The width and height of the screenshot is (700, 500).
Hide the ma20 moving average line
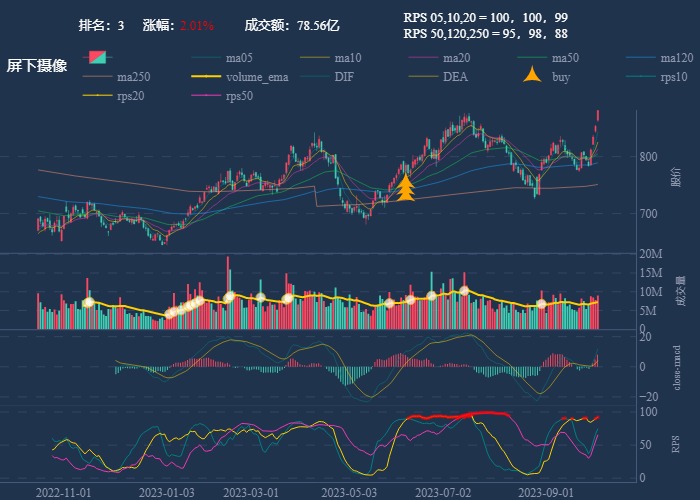point(457,57)
